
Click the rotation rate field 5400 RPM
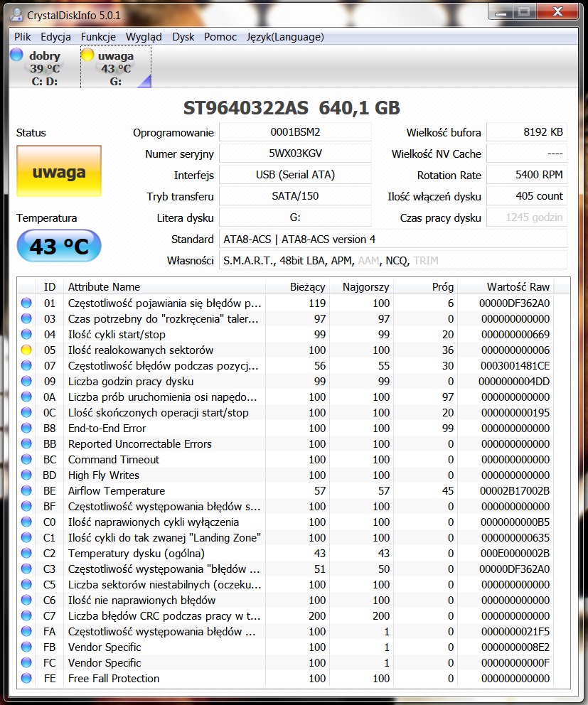(527, 175)
